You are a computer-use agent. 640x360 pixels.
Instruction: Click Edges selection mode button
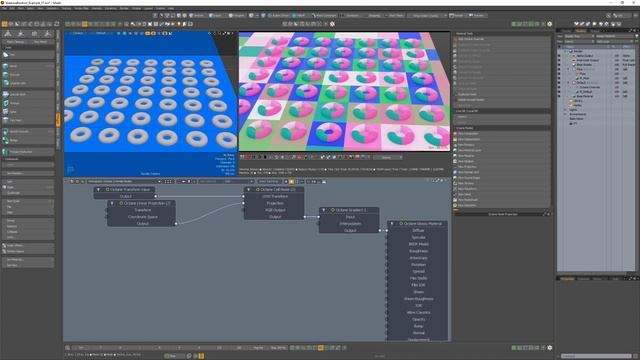[x=216, y=15]
